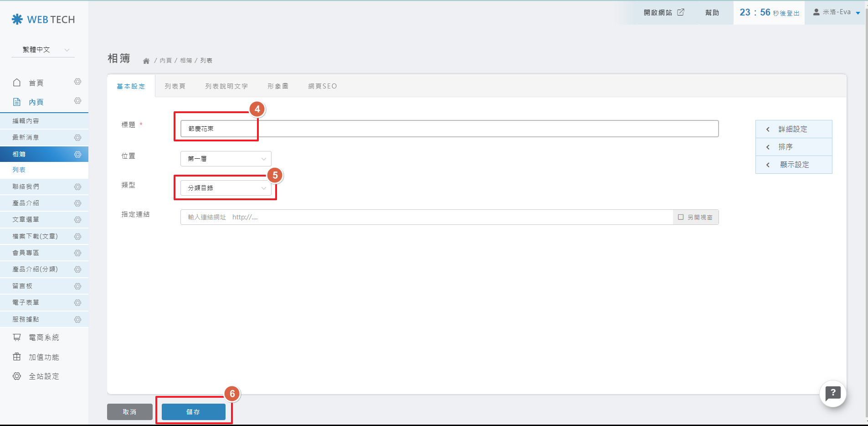Click the 儲存 save button
The height and width of the screenshot is (426, 868).
pyautogui.click(x=193, y=412)
